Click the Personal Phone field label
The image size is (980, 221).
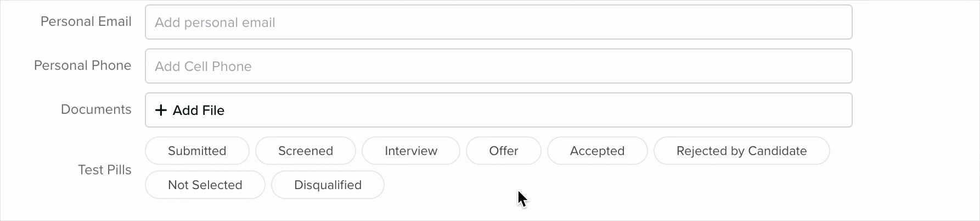pyautogui.click(x=83, y=65)
